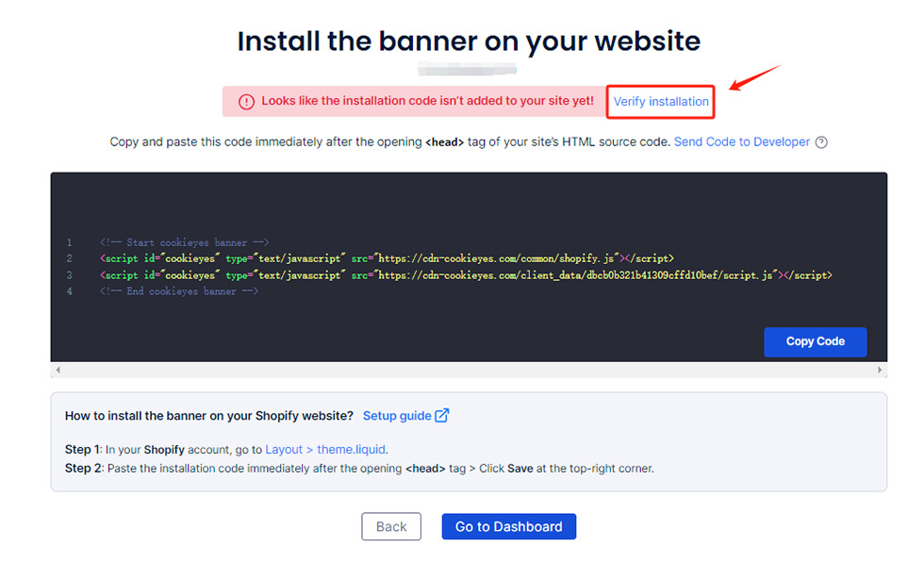
Task: Click the red warning icon in the alert
Action: 246,102
